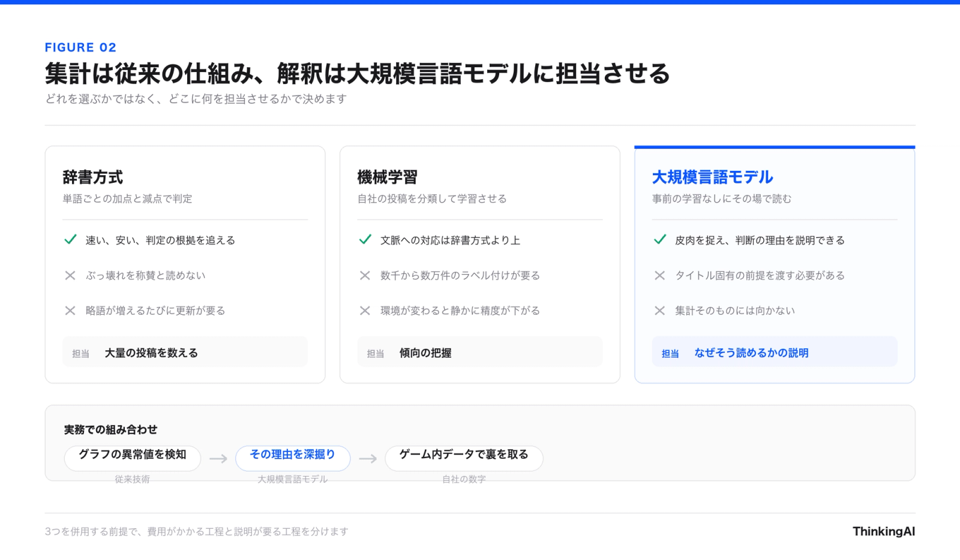Click the main title 集計は従来の仕組み、解釈は大規模言語モデルに担当させる
Image resolution: width=960 pixels, height=560 pixels.
358,74
